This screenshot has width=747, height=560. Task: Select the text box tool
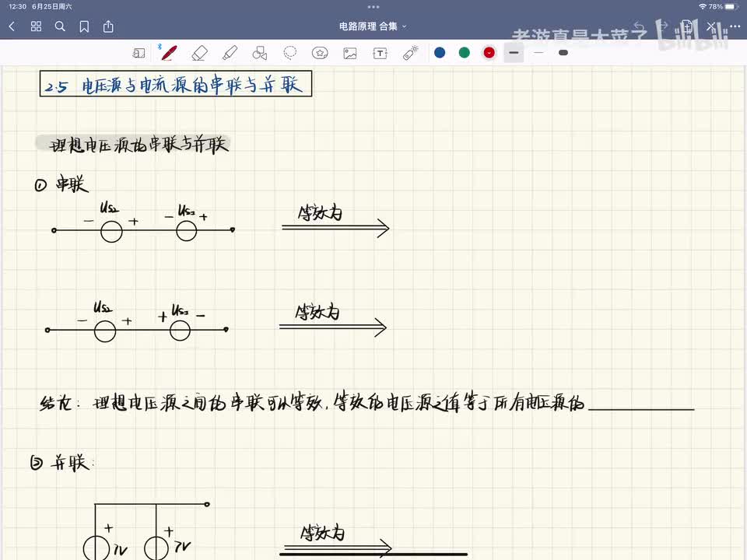(381, 53)
